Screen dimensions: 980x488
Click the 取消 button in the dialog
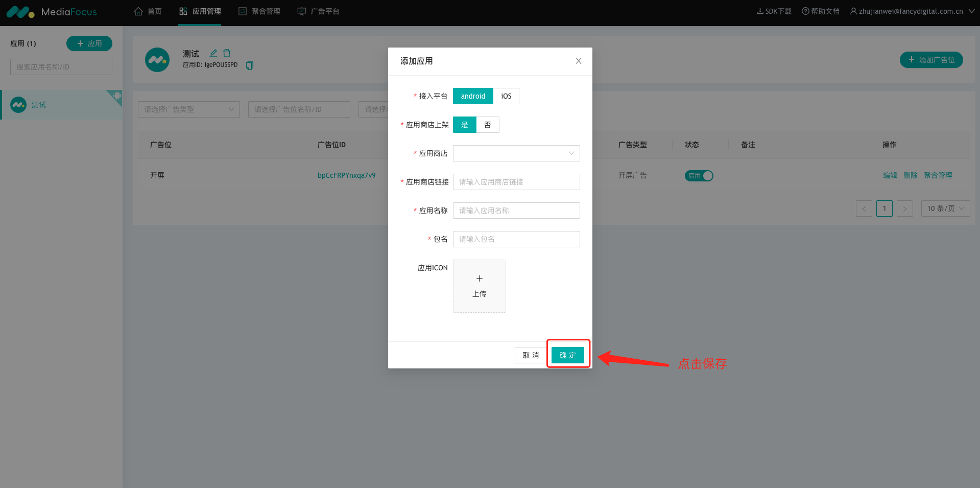531,355
